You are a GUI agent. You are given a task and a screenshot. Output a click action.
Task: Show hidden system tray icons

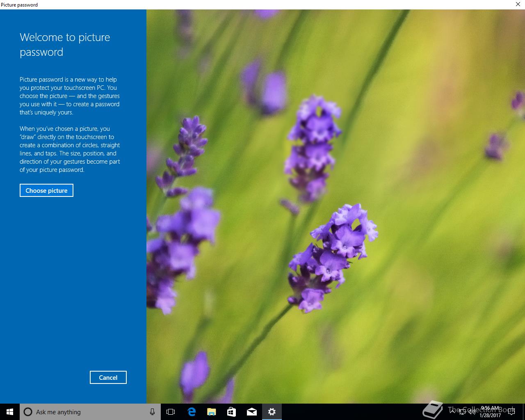coord(453,412)
